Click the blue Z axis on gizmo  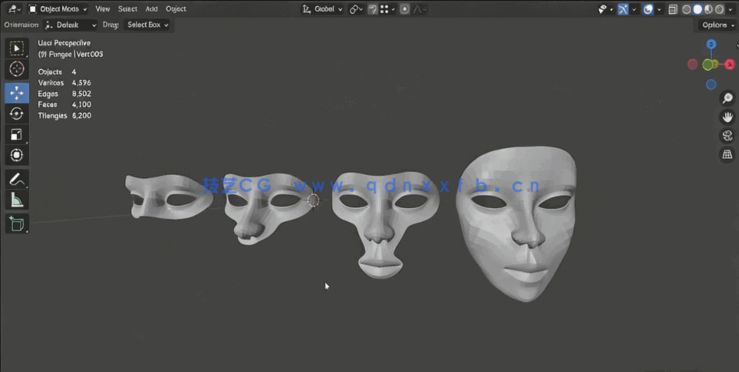711,44
